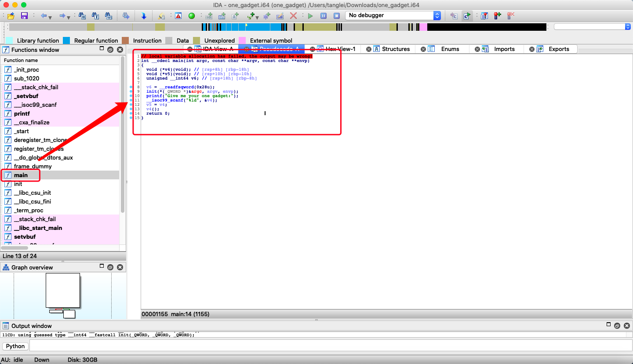Open the structure offset dropdown arrow
Screen dimensions: 633x364
[x=257, y=18]
